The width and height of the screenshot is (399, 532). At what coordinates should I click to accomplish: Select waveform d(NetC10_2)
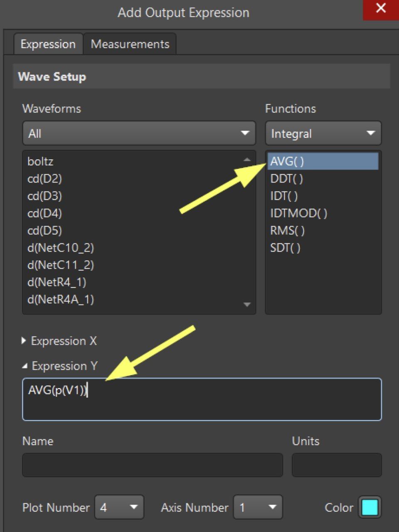coord(60,247)
